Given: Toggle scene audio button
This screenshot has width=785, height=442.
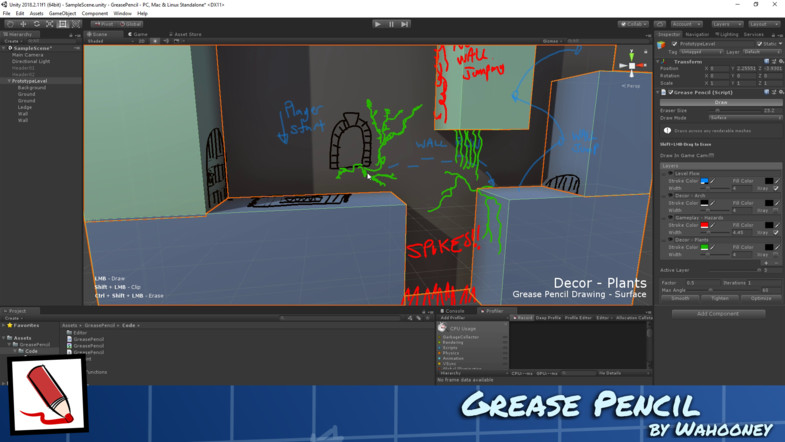Looking at the screenshot, I should coord(166,41).
